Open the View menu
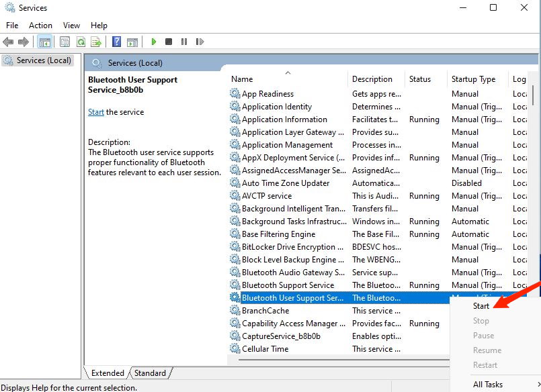Image resolution: width=541 pixels, height=392 pixels. (x=72, y=25)
